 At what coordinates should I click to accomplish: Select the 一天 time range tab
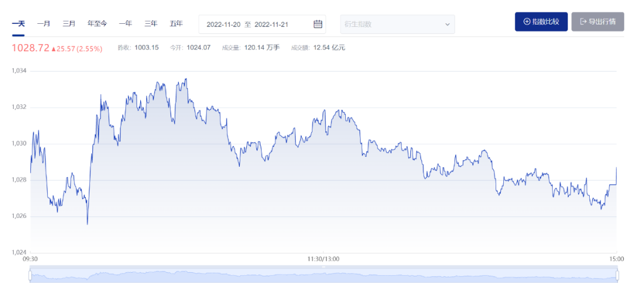point(18,23)
